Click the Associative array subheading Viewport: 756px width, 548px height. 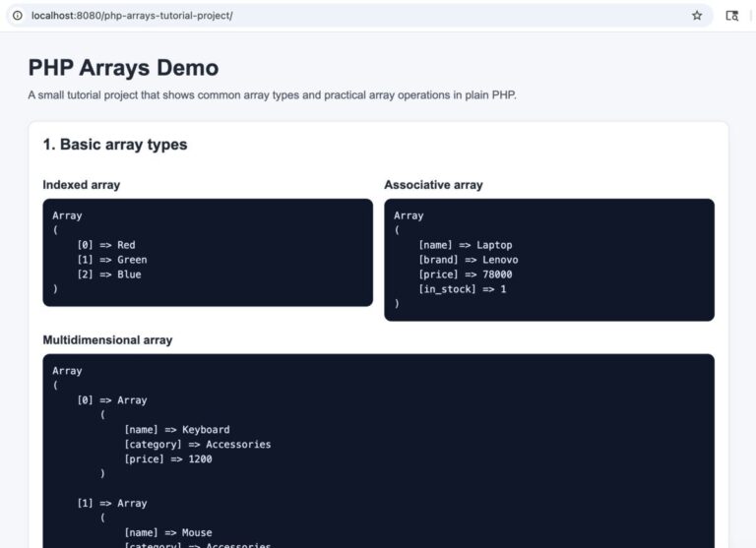(433, 185)
